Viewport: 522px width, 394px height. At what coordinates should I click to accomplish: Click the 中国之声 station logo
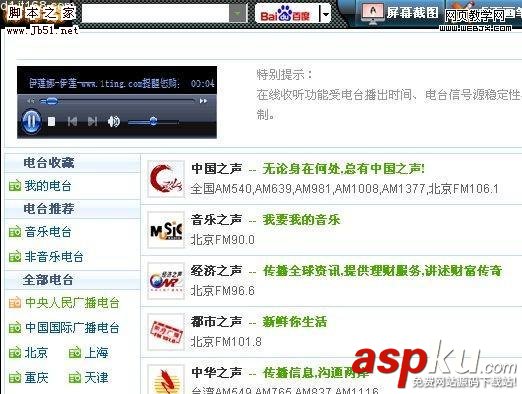click(x=166, y=179)
